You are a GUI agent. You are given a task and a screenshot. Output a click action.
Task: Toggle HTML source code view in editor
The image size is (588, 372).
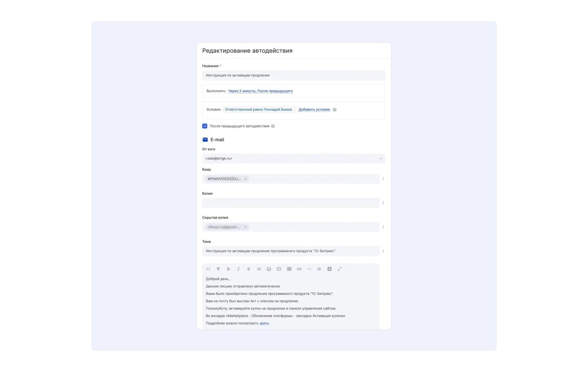point(208,269)
